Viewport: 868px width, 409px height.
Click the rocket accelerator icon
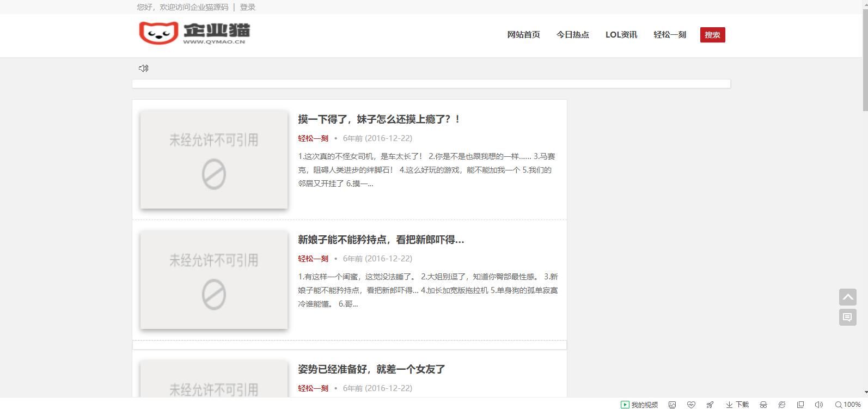710,405
